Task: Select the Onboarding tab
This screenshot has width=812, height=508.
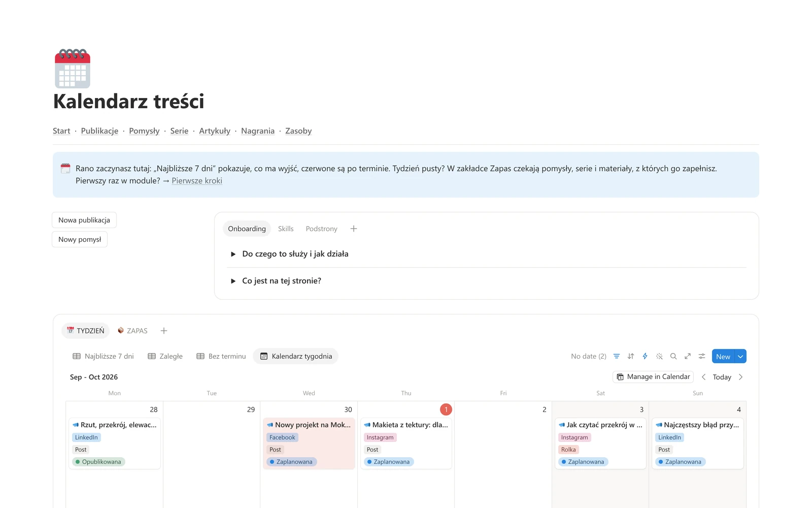Action: pyautogui.click(x=247, y=229)
